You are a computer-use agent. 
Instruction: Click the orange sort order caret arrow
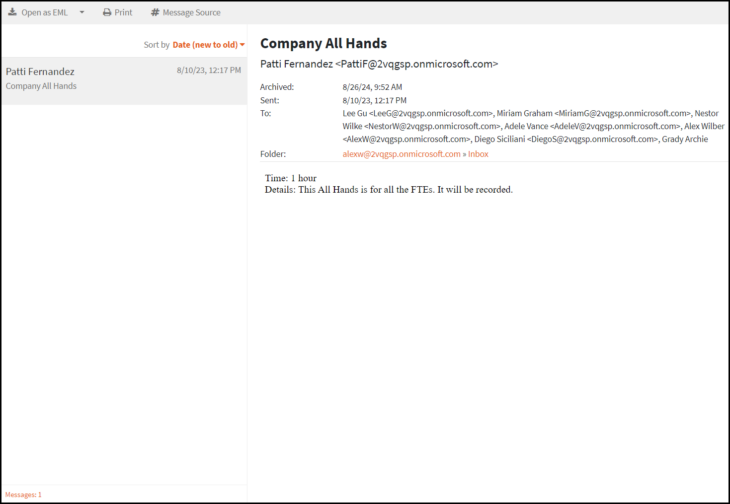[242, 45]
